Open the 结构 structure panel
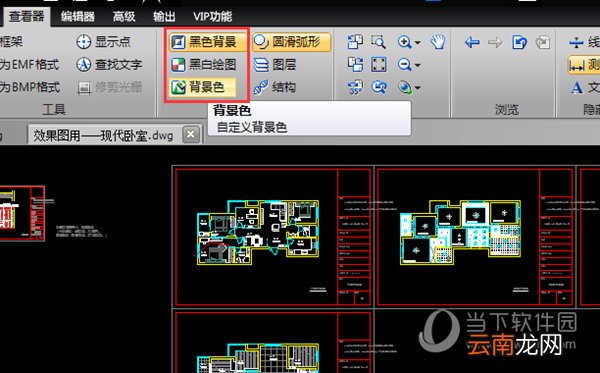This screenshot has width=600, height=373. coord(275,87)
